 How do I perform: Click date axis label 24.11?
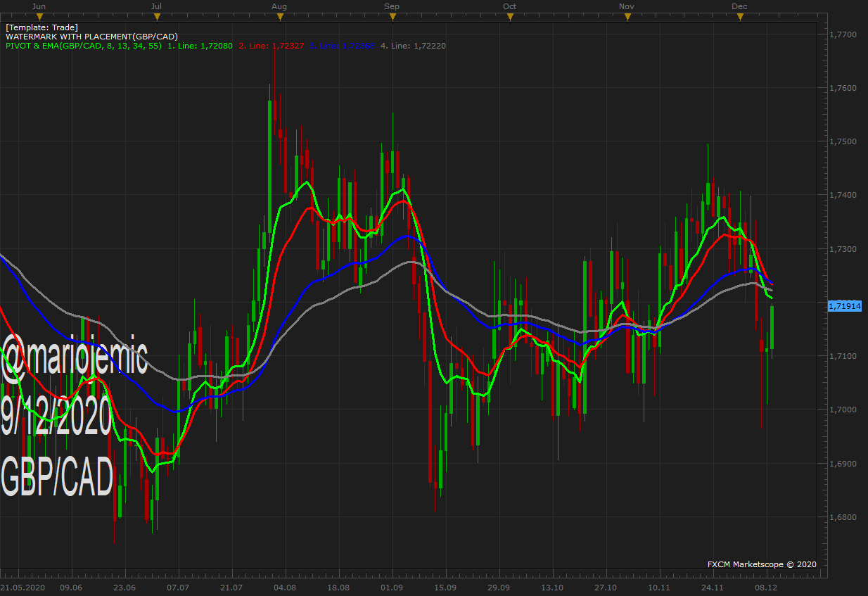point(713,587)
